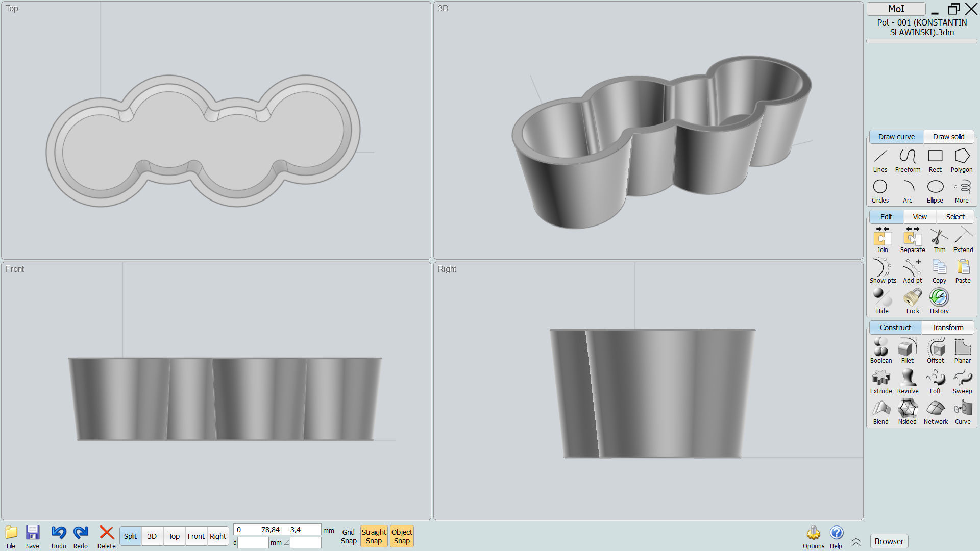Image resolution: width=980 pixels, height=551 pixels.
Task: Select the Construct tab
Action: [x=895, y=328]
